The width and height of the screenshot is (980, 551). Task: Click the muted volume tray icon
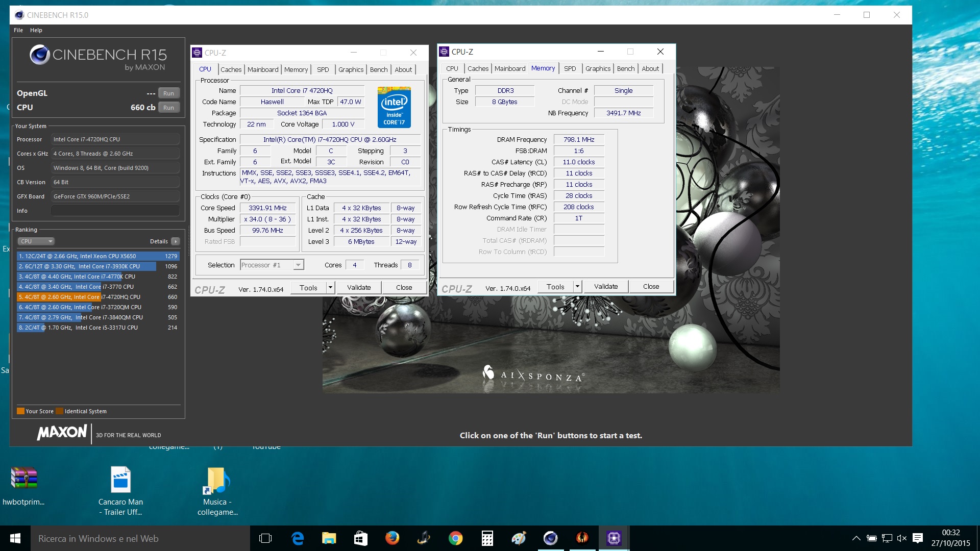(902, 538)
